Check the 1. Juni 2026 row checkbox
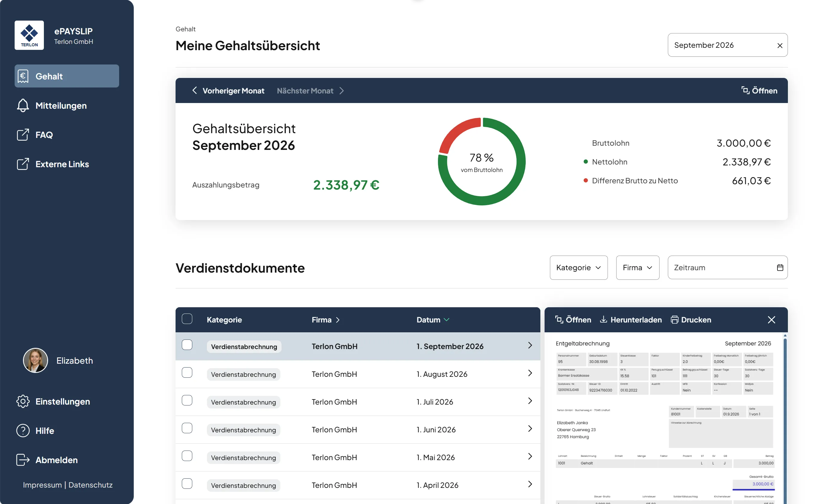 (187, 428)
